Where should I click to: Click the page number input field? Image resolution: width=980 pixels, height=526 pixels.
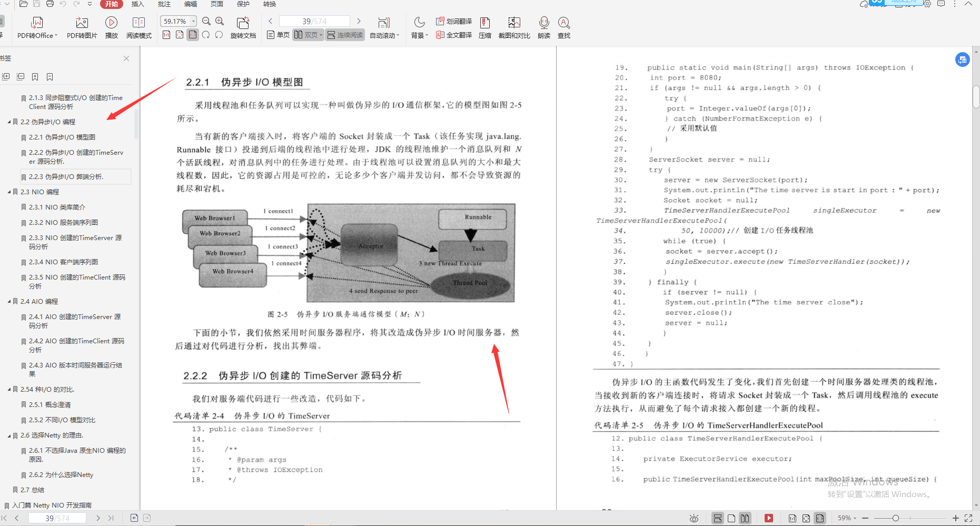[314, 21]
